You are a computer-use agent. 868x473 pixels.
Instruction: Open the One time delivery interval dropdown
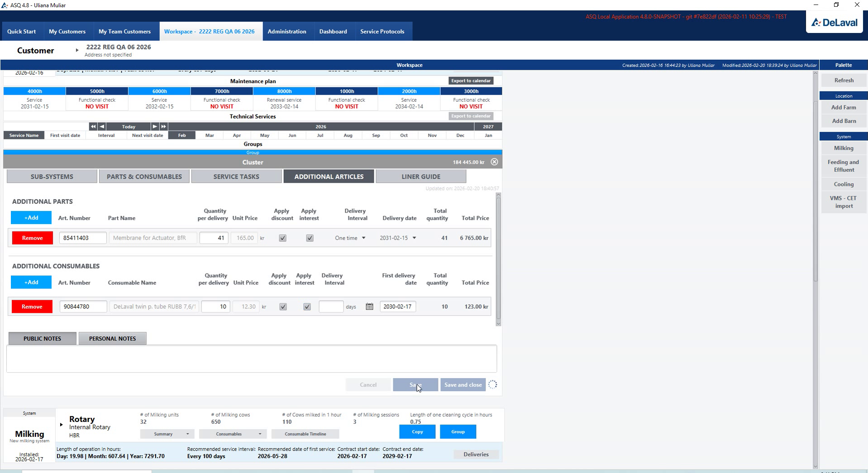(x=350, y=238)
